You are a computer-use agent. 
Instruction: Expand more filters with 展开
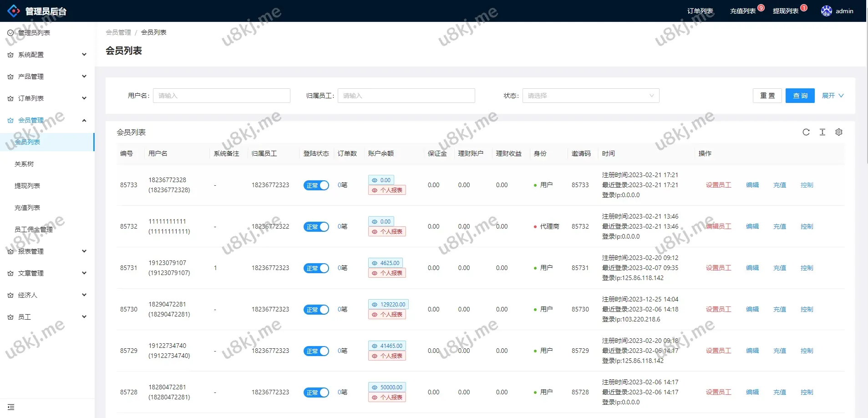pyautogui.click(x=832, y=96)
